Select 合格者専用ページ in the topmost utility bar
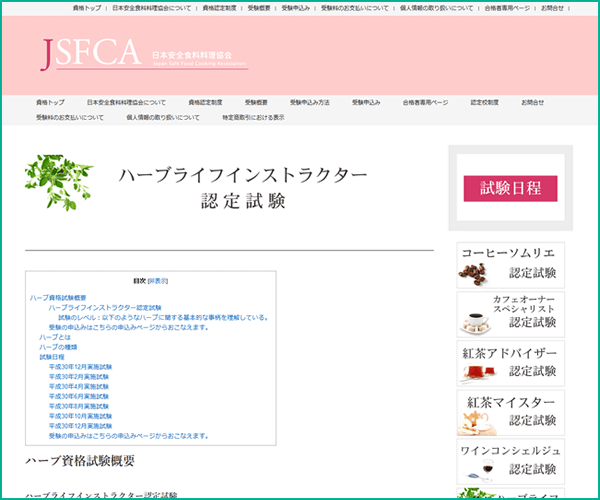Image resolution: width=600 pixels, height=500 pixels. (x=507, y=8)
